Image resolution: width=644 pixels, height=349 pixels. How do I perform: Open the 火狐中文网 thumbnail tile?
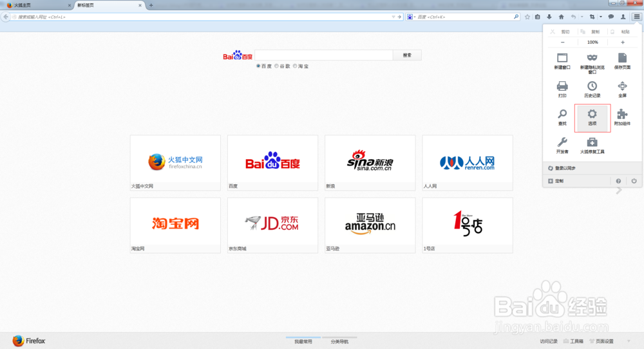175,163
